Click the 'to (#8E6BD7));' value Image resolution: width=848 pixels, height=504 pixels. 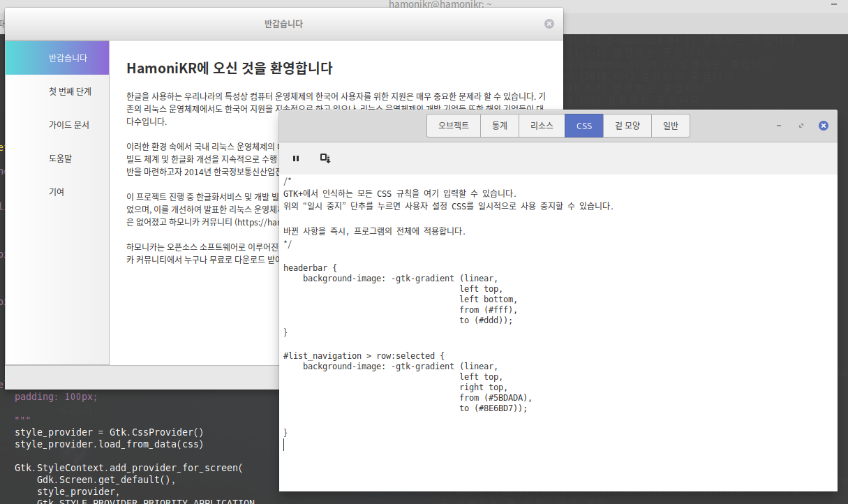(x=493, y=408)
